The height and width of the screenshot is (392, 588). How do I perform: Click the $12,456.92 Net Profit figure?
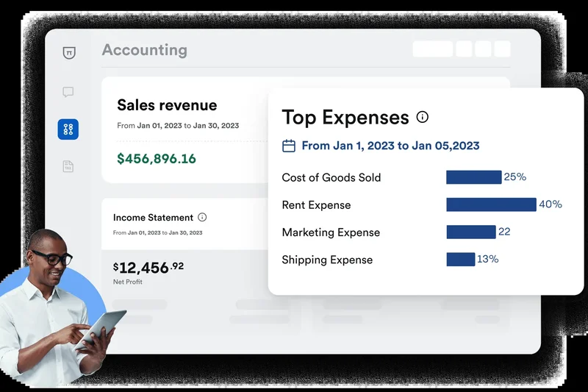point(148,266)
